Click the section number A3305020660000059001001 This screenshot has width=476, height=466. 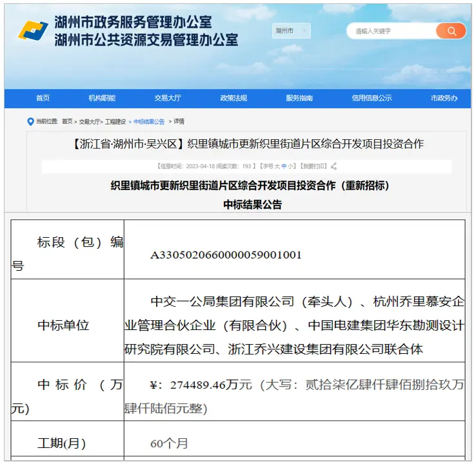pos(226,255)
